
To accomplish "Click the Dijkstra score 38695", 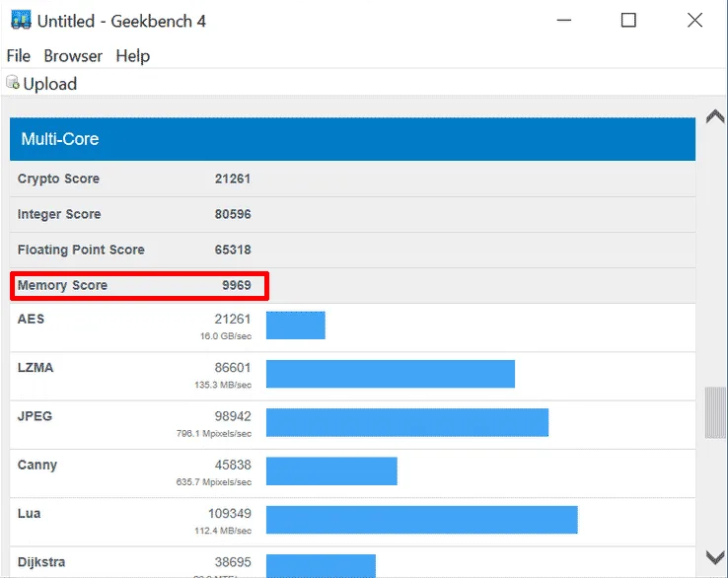I will 233,562.
